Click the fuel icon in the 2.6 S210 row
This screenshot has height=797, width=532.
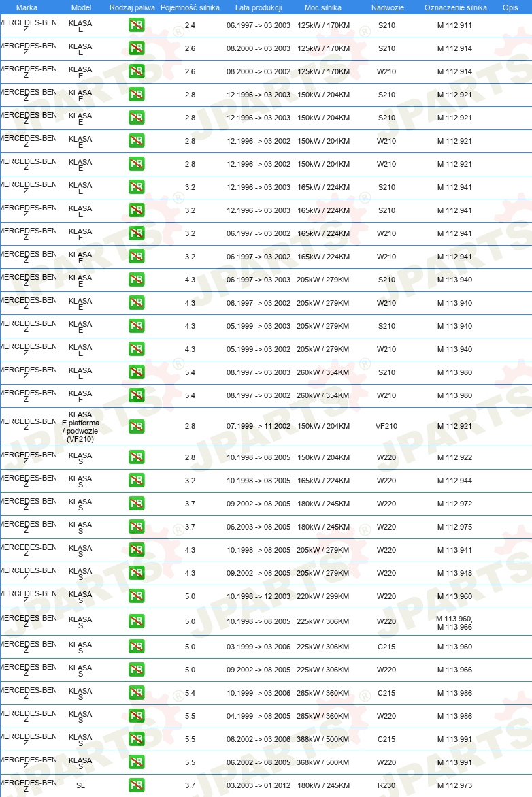coord(136,48)
